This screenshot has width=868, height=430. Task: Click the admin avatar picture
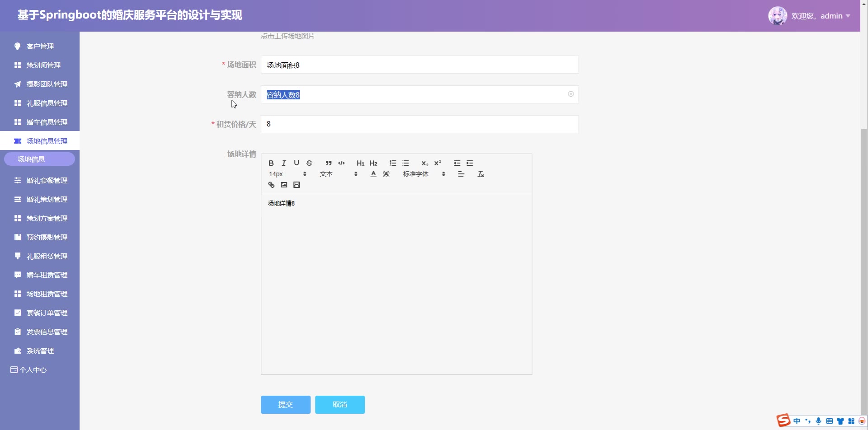click(x=778, y=16)
